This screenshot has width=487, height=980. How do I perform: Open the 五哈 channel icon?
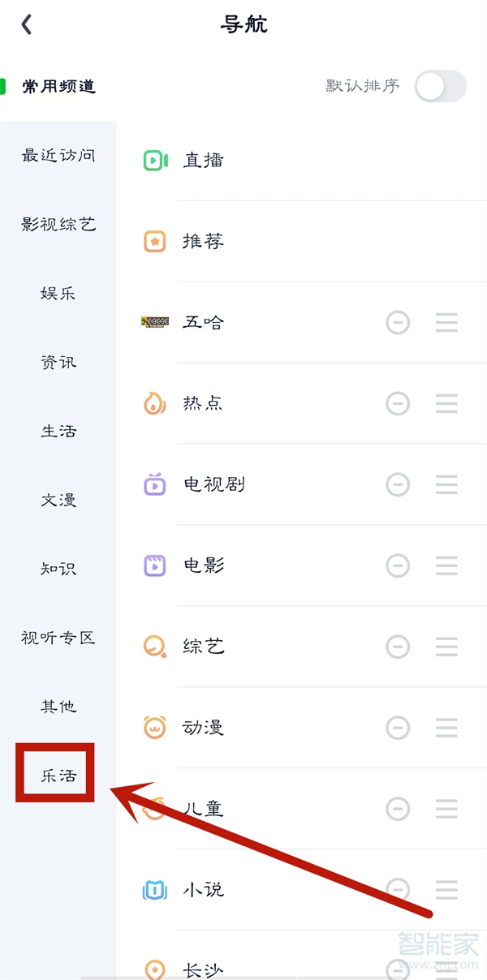153,322
